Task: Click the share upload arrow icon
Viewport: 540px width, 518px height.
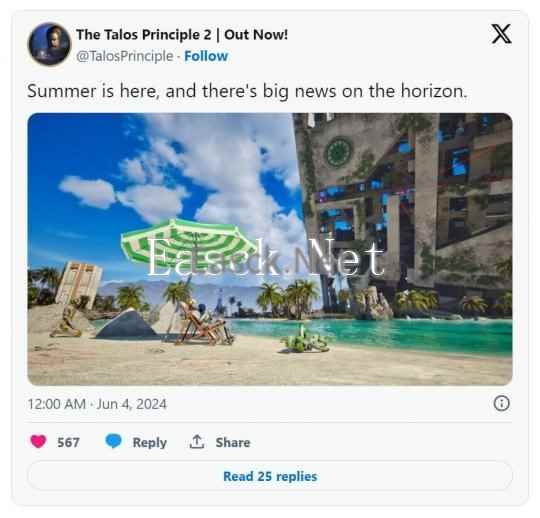Action: click(197, 442)
